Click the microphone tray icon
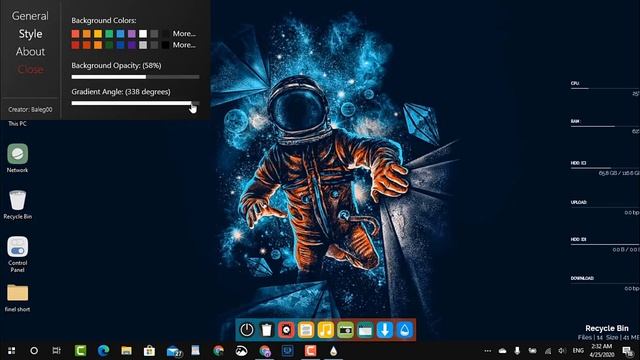Viewport: 640px width, 360px height. pyautogui.click(x=517, y=351)
